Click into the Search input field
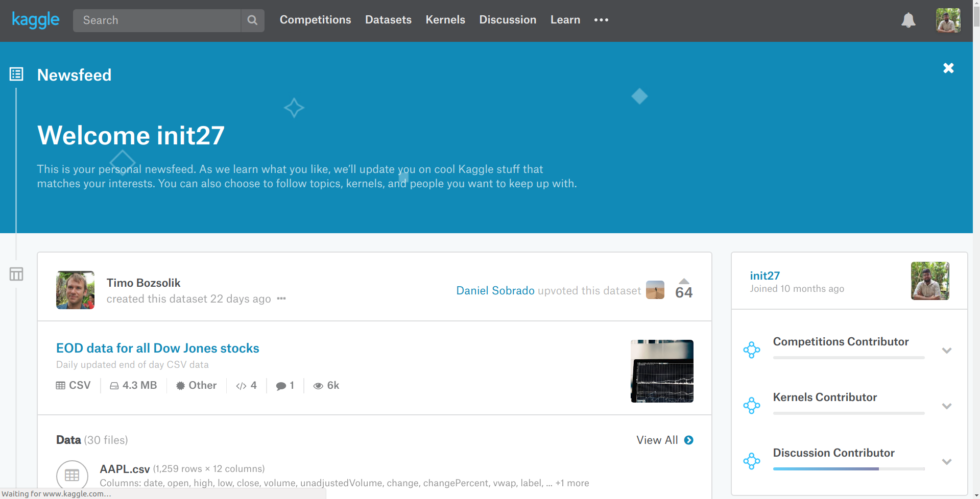The height and width of the screenshot is (499, 980). [x=157, y=20]
